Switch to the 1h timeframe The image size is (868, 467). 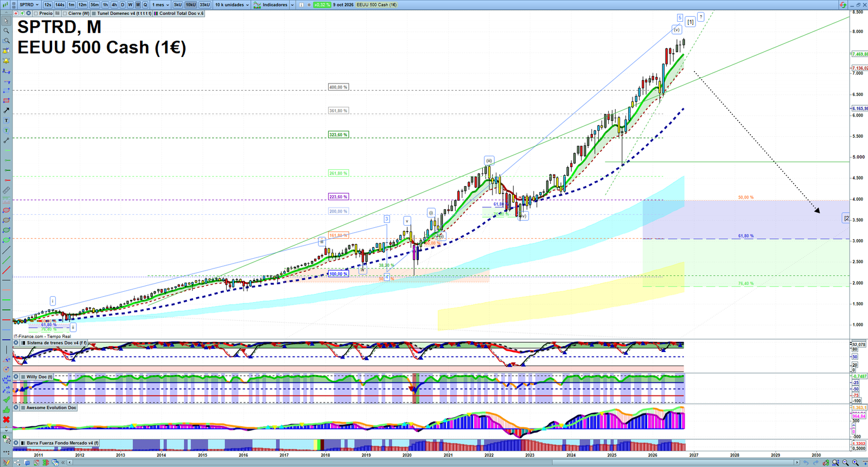(105, 5)
